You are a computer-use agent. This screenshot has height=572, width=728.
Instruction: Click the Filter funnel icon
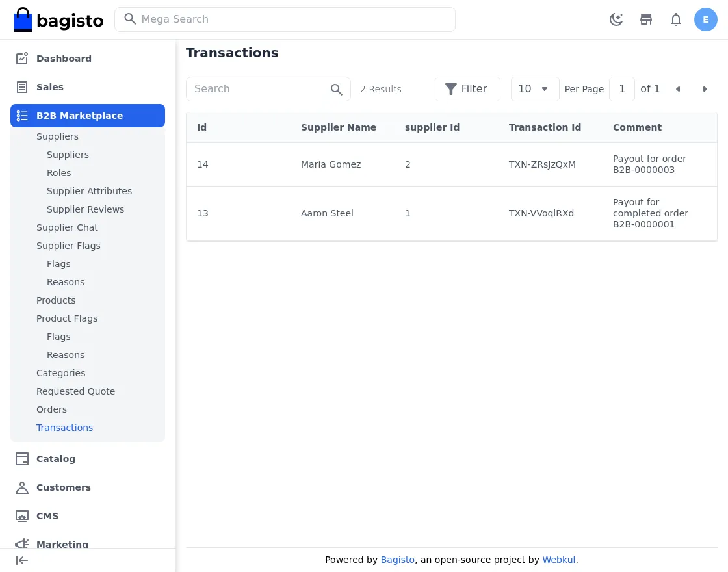click(451, 89)
